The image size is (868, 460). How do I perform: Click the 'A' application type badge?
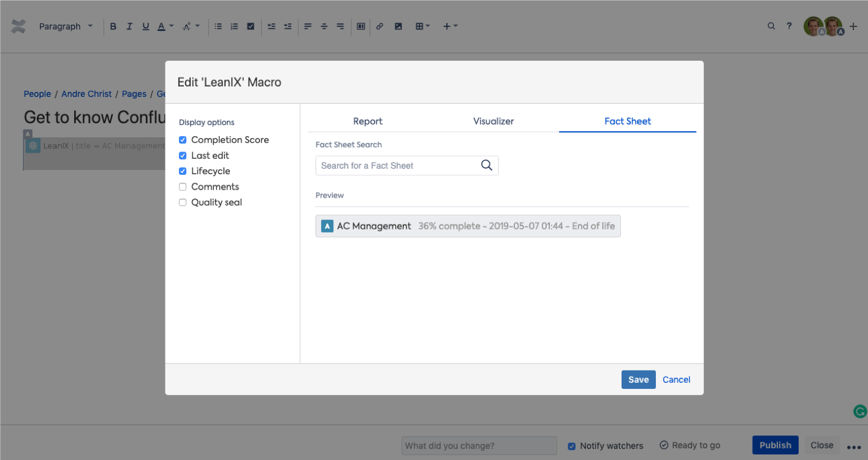(327, 226)
